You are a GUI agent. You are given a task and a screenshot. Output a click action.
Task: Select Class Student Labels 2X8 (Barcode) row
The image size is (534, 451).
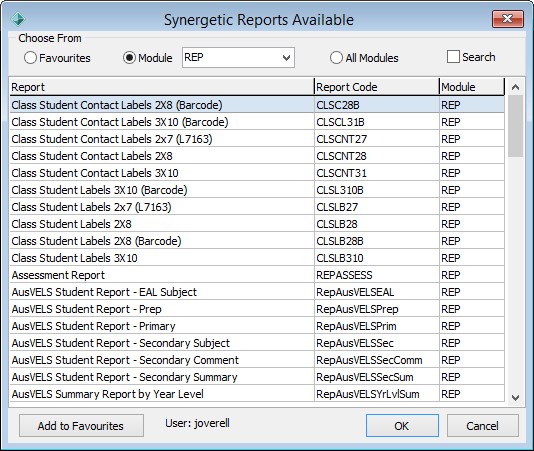click(257, 241)
